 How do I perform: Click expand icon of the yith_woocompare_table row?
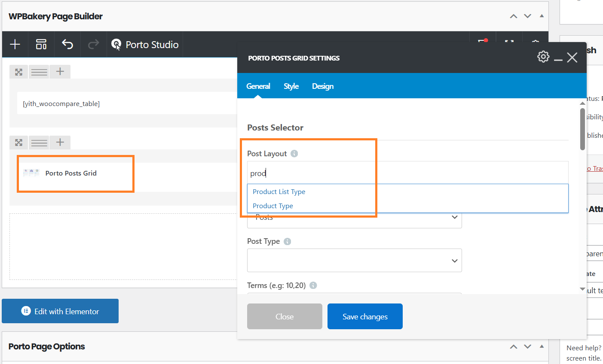pos(18,72)
